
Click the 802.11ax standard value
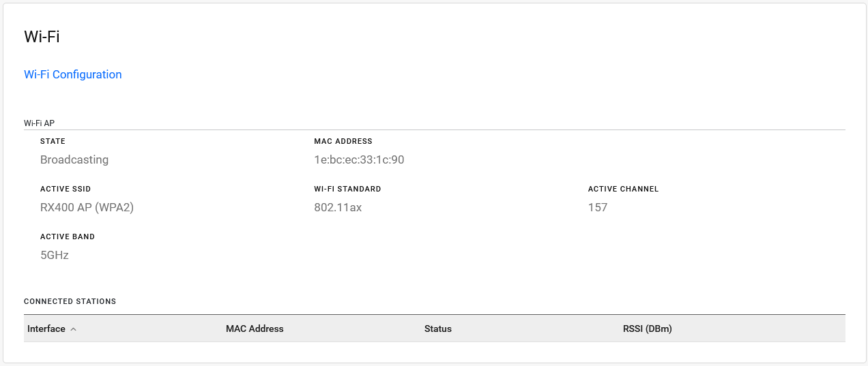coord(338,207)
